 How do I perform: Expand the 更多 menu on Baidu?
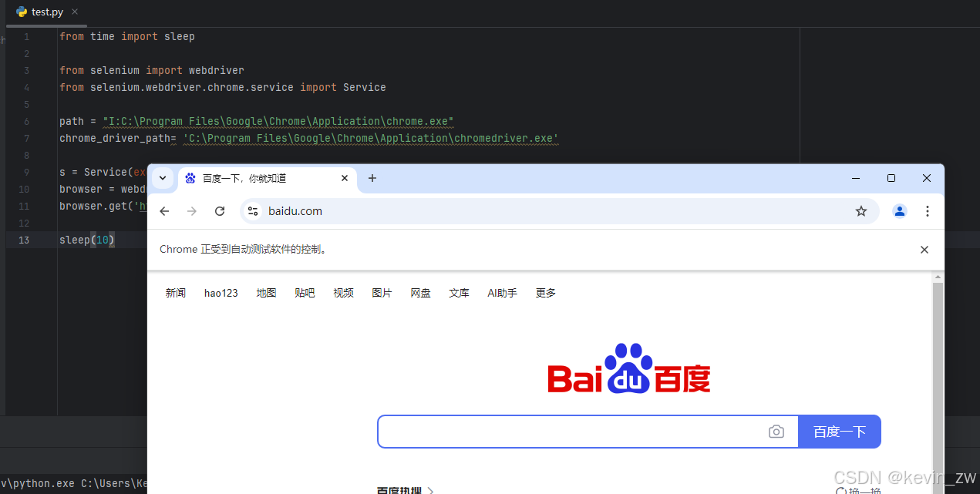(546, 293)
